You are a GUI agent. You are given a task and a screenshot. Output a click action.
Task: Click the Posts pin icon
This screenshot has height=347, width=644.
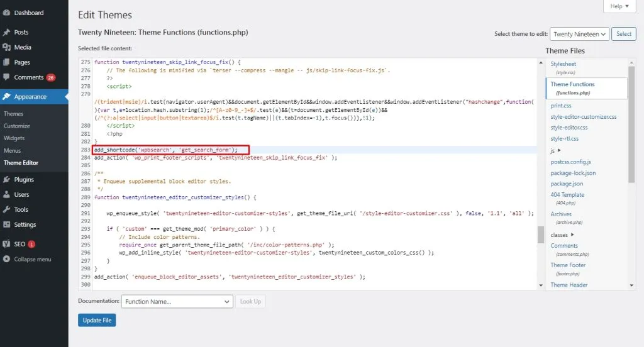click(x=6, y=32)
